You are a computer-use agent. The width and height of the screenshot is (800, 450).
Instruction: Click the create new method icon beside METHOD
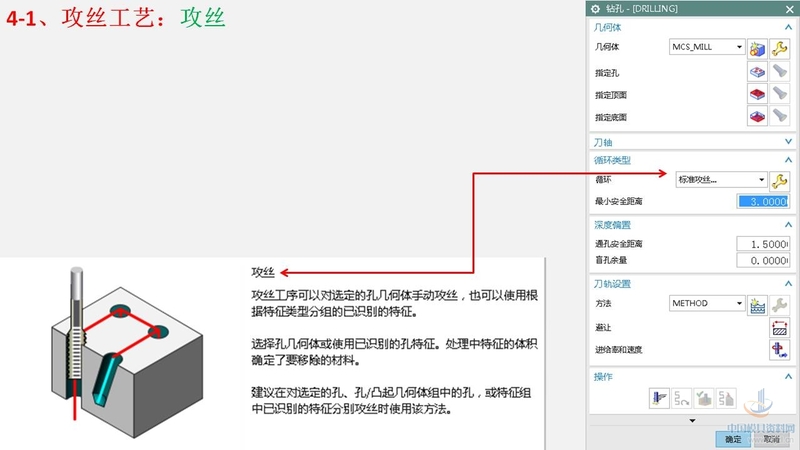tap(758, 306)
